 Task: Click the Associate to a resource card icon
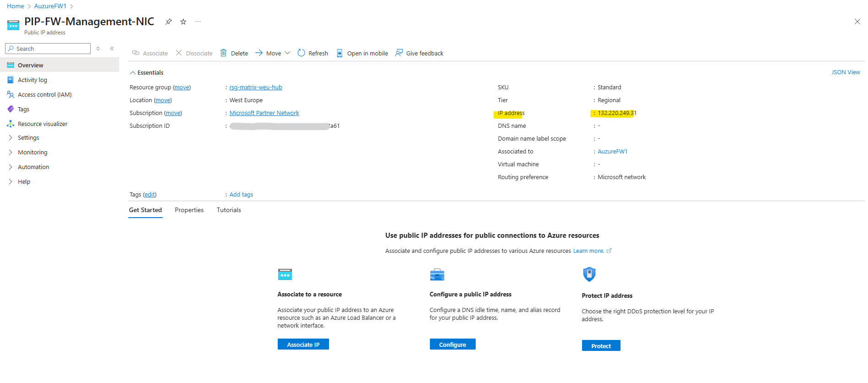285,274
